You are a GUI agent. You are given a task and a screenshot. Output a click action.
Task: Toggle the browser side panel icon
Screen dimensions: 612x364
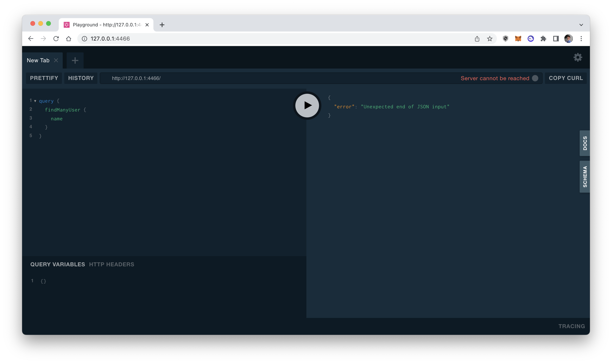[x=556, y=39]
